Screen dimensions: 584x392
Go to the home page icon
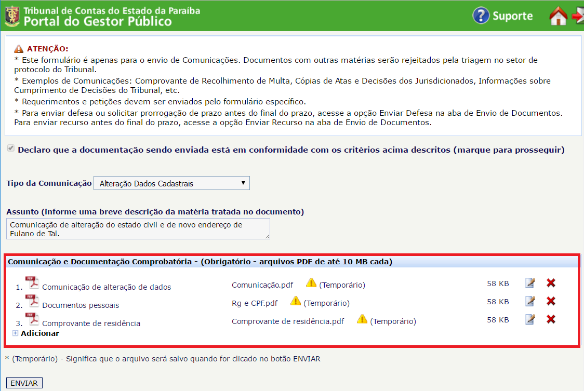558,16
